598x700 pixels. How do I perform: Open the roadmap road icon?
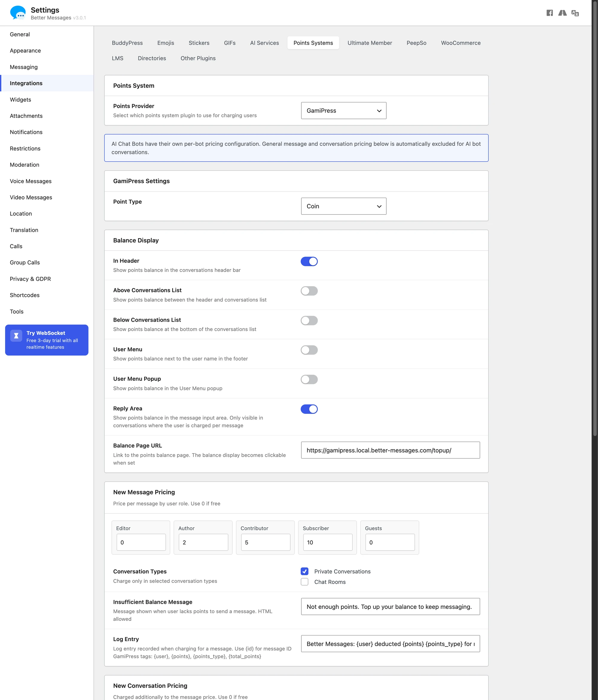(562, 13)
